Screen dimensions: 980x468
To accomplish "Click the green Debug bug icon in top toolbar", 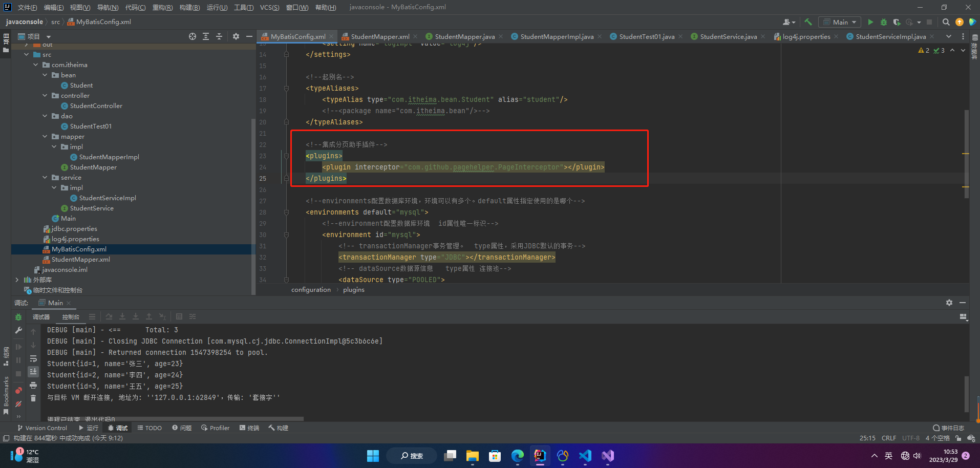I will (x=883, y=22).
